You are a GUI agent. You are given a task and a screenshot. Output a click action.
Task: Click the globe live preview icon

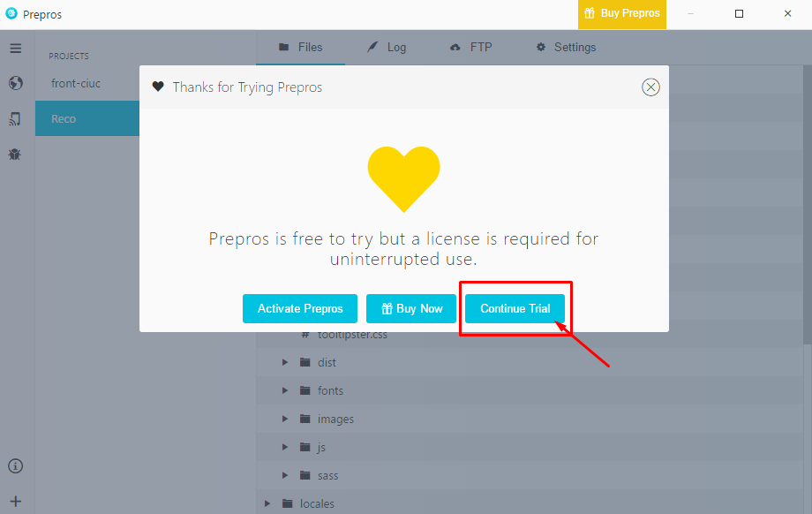point(15,83)
